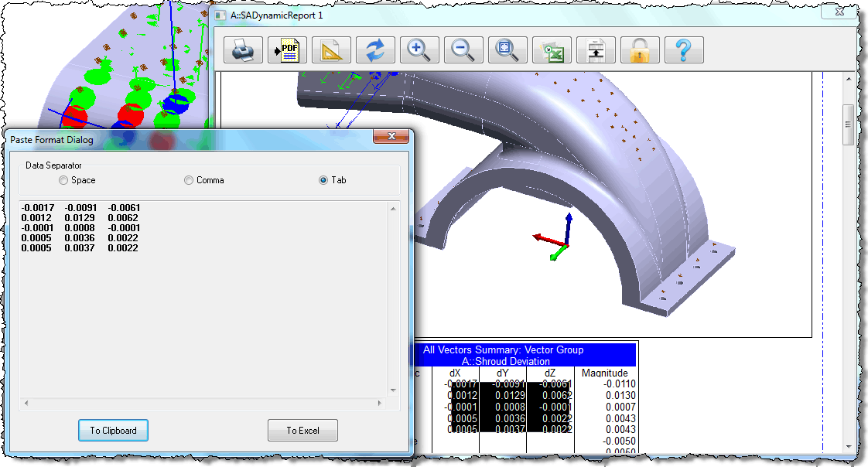Refresh the dynamic report

(375, 49)
